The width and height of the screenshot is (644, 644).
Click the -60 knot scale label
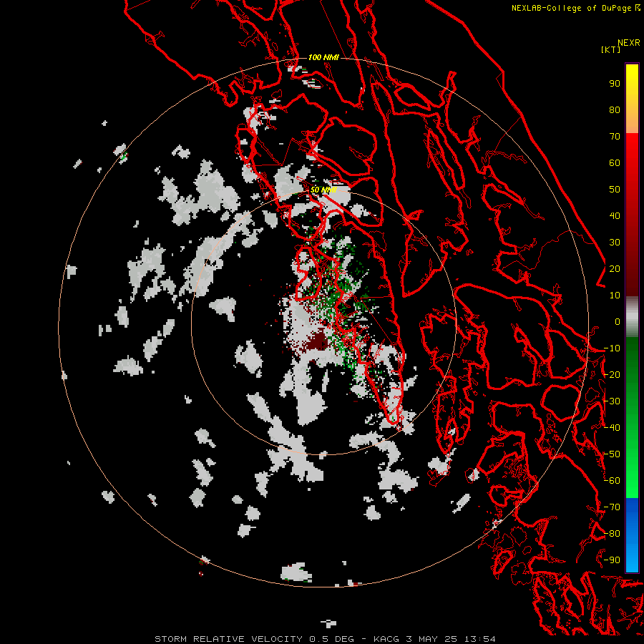point(612,481)
